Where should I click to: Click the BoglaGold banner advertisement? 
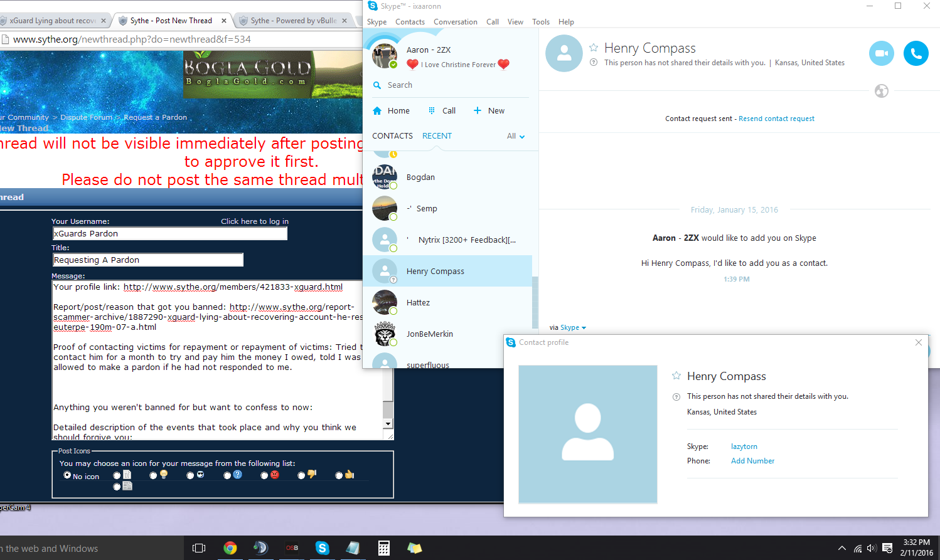(x=272, y=75)
